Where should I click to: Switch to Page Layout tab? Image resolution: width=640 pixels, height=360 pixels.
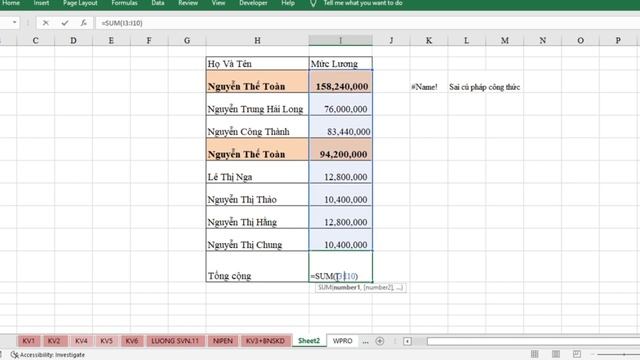tap(80, 3)
